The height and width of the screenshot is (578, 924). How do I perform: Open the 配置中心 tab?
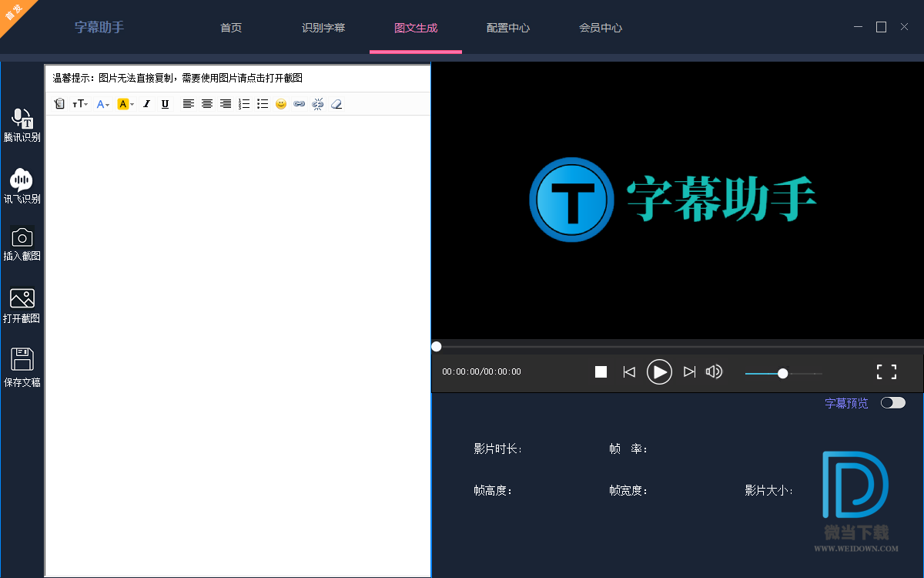point(508,28)
